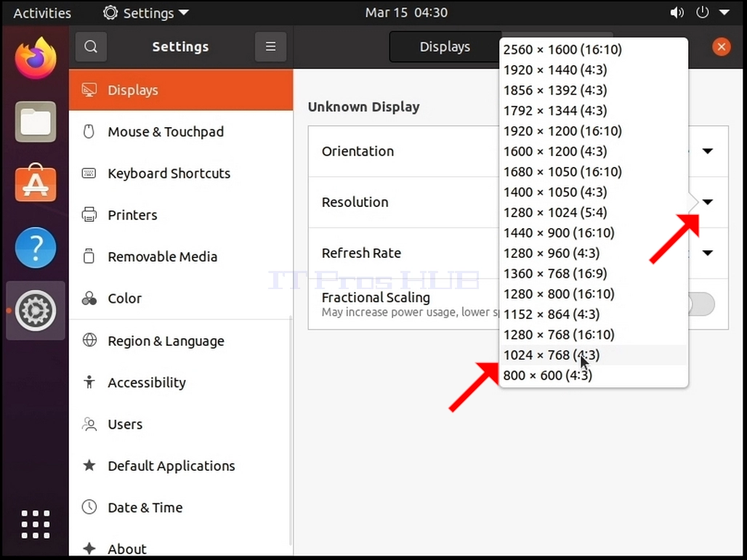Screen dimensions: 747x560
Task: Open Firefox from the dock
Action: pos(36,58)
